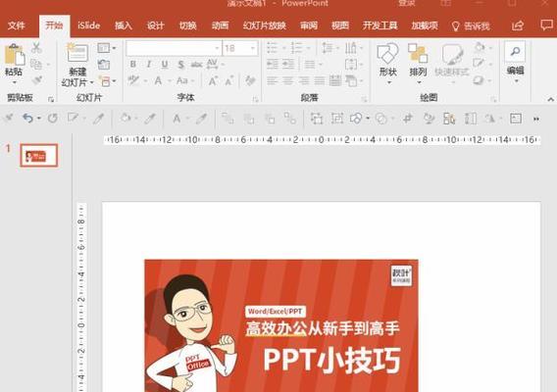Open the Paragraph (段落) dialog launcher
This screenshot has width=557, height=392.
coord(365,99)
